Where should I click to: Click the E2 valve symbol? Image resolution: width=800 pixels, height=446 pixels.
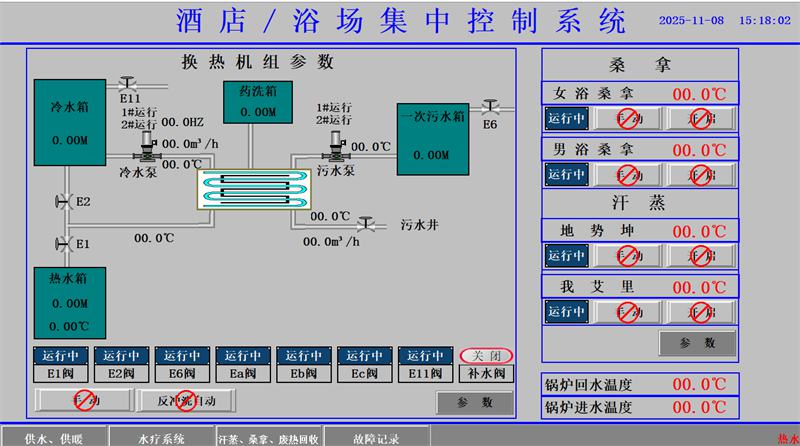[x=62, y=202]
